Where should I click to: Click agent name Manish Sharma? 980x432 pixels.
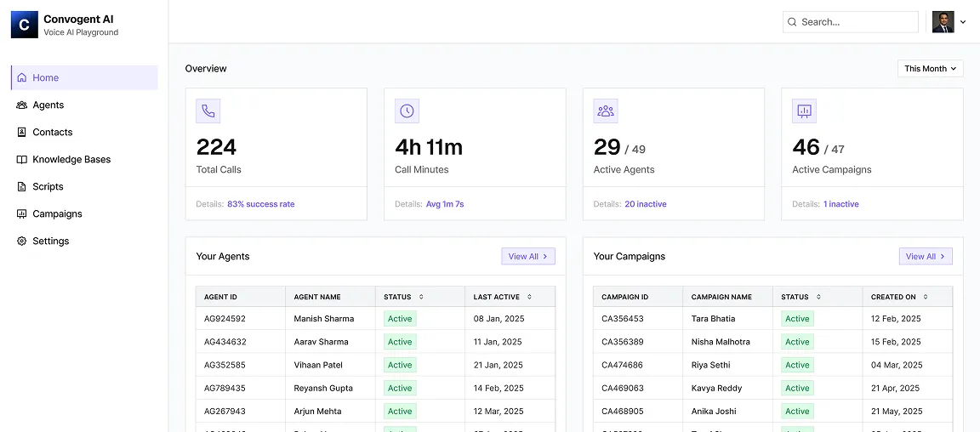pyautogui.click(x=324, y=319)
